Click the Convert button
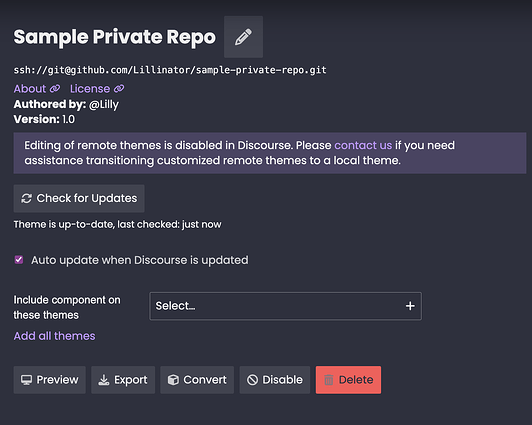Screen dimensions: 532x425 click(x=197, y=380)
